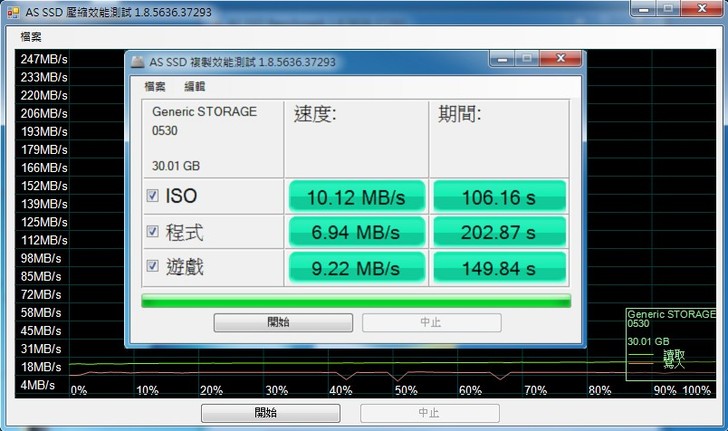Click the 遊戲 test label
Screen dimensions: 728x431
click(185, 267)
